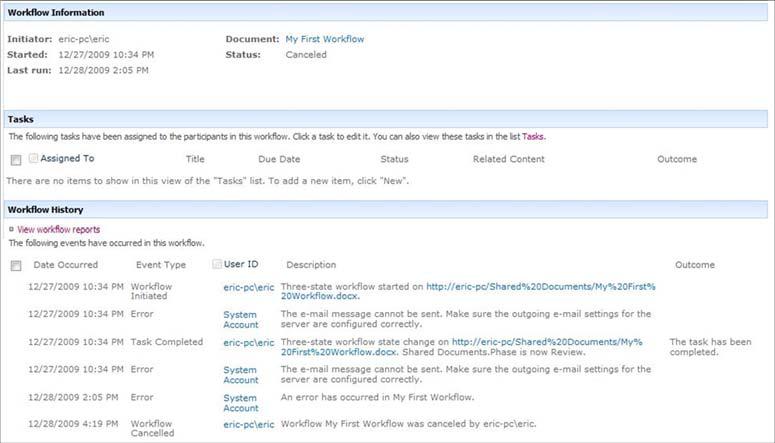Click View workflow reports link
Screen dimensions: 775x443
[x=58, y=229]
